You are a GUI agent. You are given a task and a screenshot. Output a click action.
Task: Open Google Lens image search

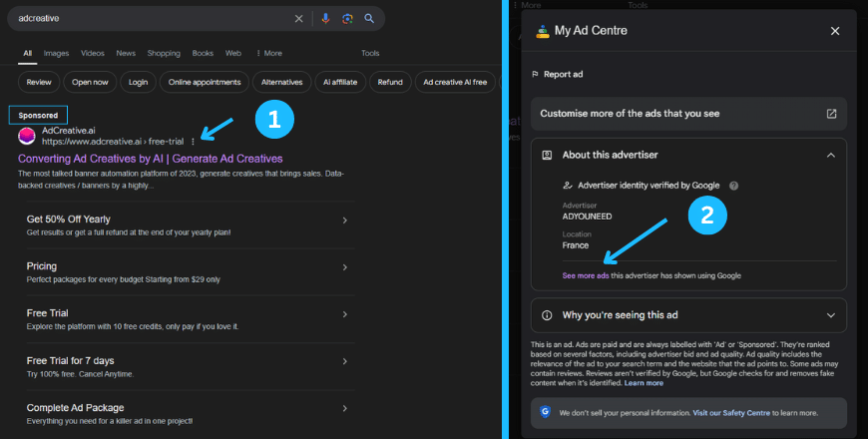coord(347,19)
